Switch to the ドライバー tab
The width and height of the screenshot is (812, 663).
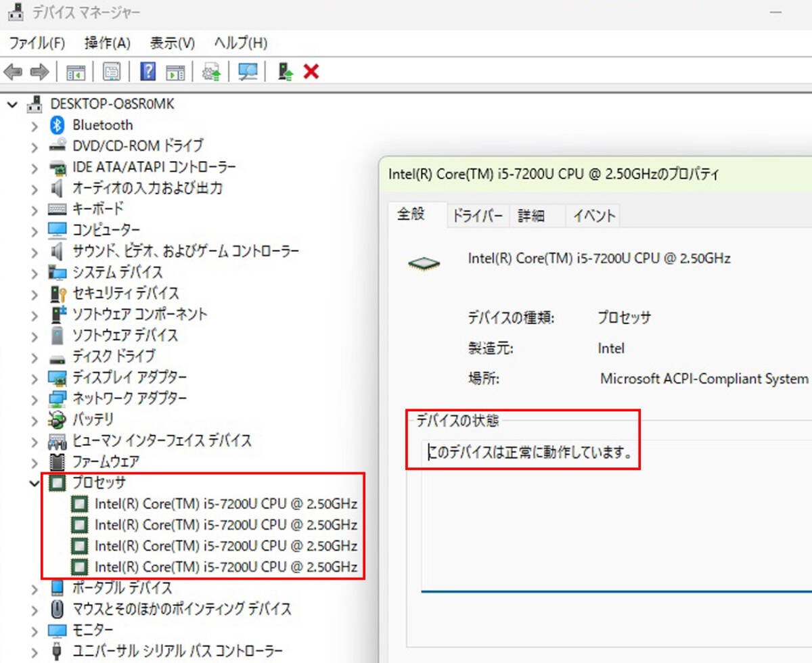pos(478,216)
